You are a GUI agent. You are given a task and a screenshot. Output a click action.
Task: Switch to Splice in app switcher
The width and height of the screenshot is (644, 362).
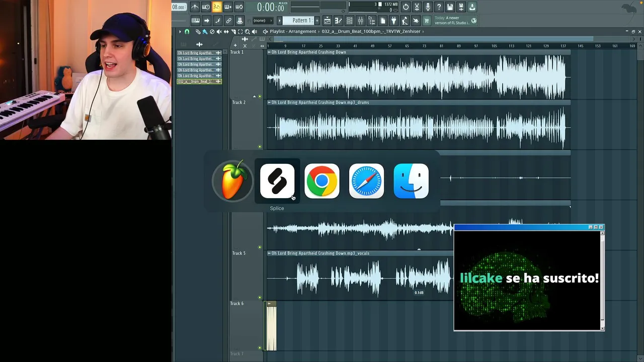pos(277,181)
